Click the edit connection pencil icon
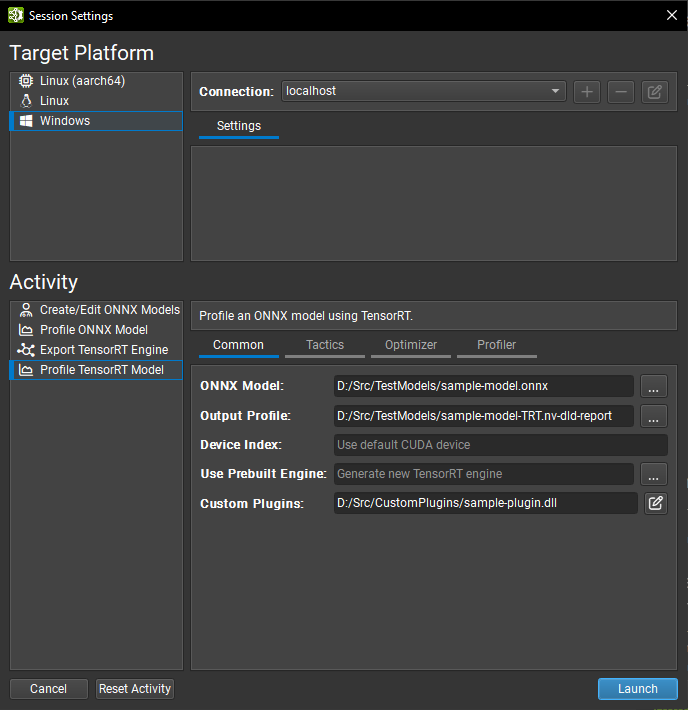688x710 pixels. click(x=655, y=92)
